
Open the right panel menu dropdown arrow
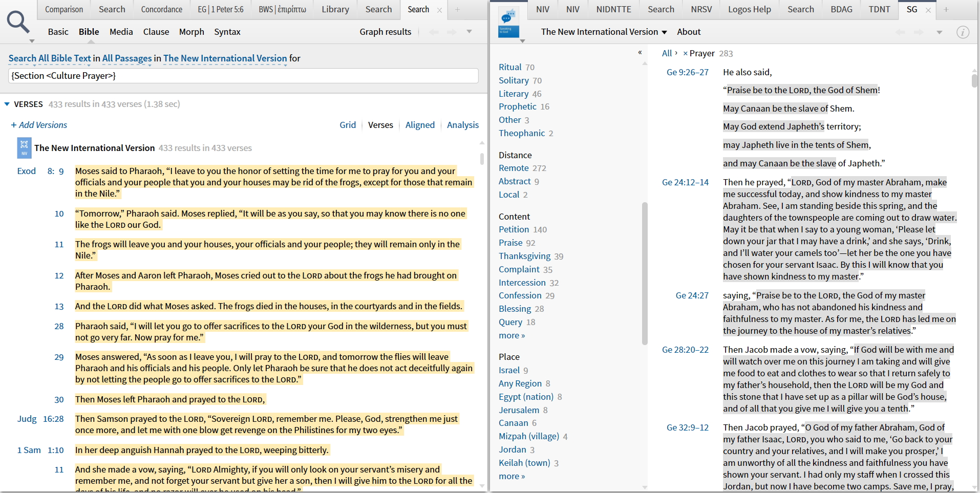pos(939,32)
